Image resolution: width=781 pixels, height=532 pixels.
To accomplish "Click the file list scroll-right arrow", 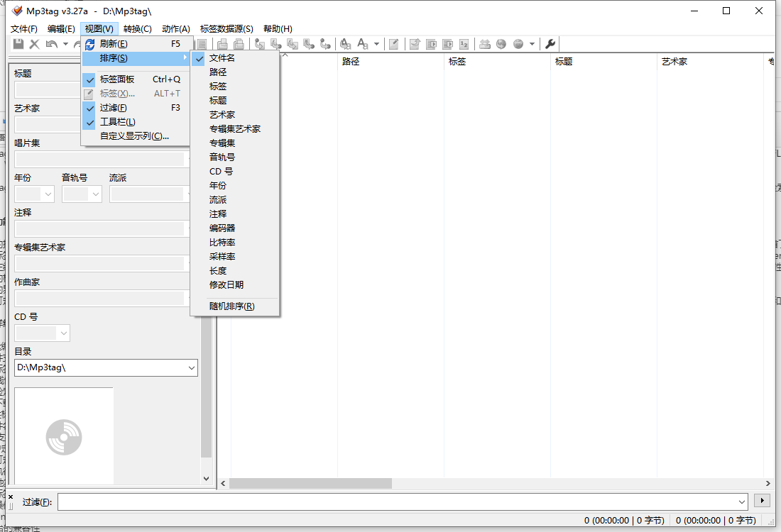I will 768,483.
